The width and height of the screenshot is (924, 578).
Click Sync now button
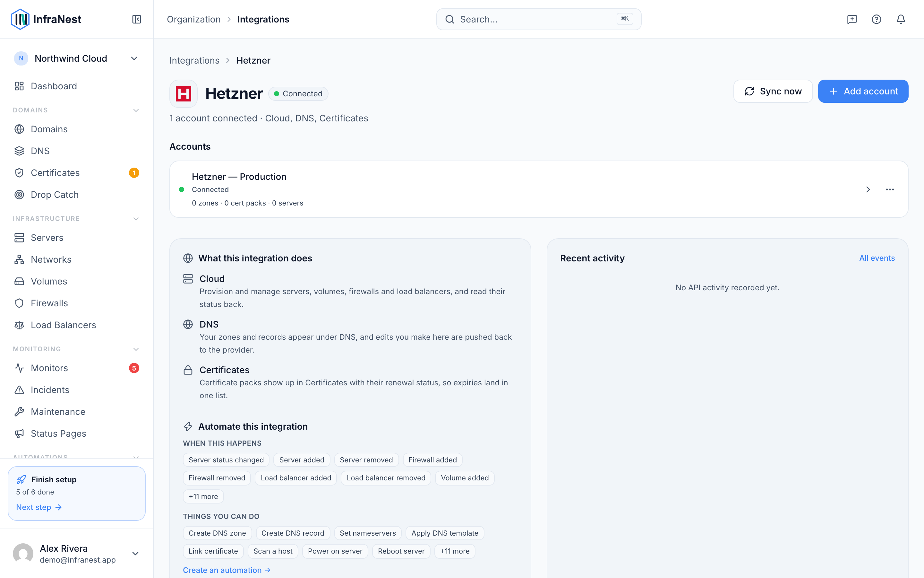coord(773,92)
